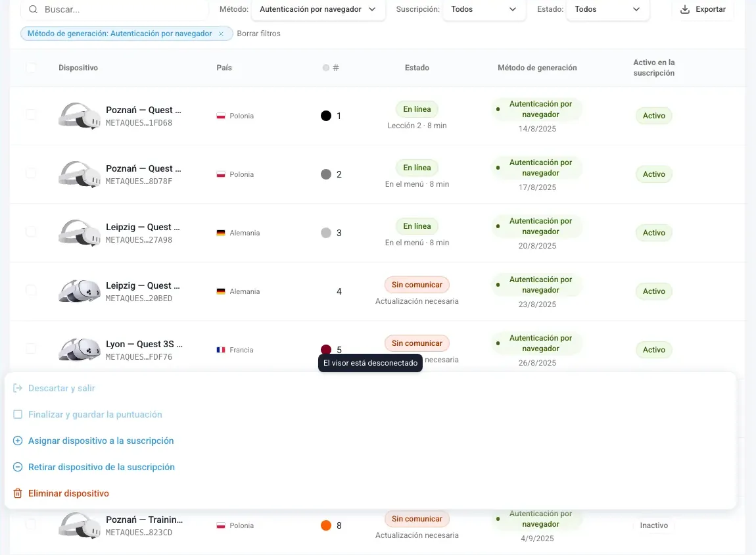This screenshot has width=756, height=555.
Task: Open the Estado filter dropdown
Action: [607, 9]
